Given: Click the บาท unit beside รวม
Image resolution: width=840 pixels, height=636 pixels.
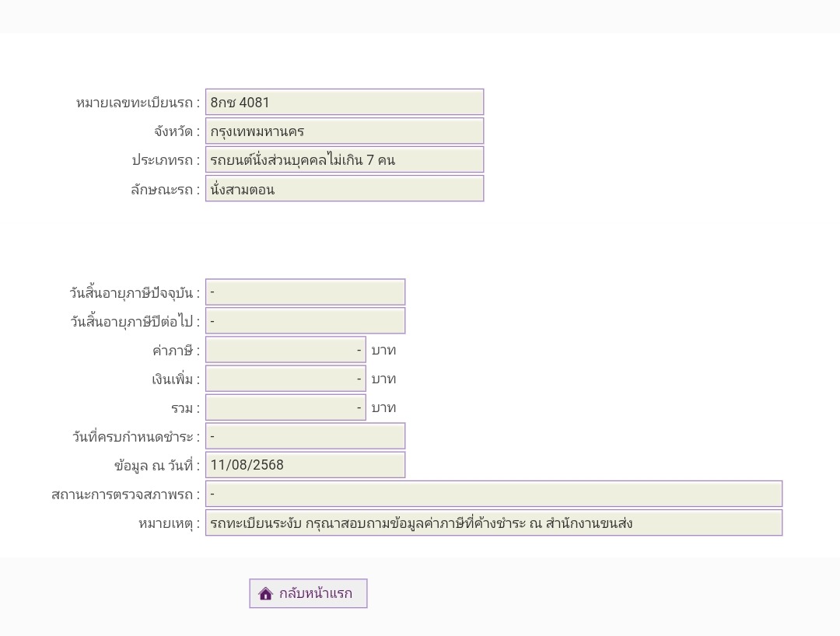Looking at the screenshot, I should (x=383, y=407).
